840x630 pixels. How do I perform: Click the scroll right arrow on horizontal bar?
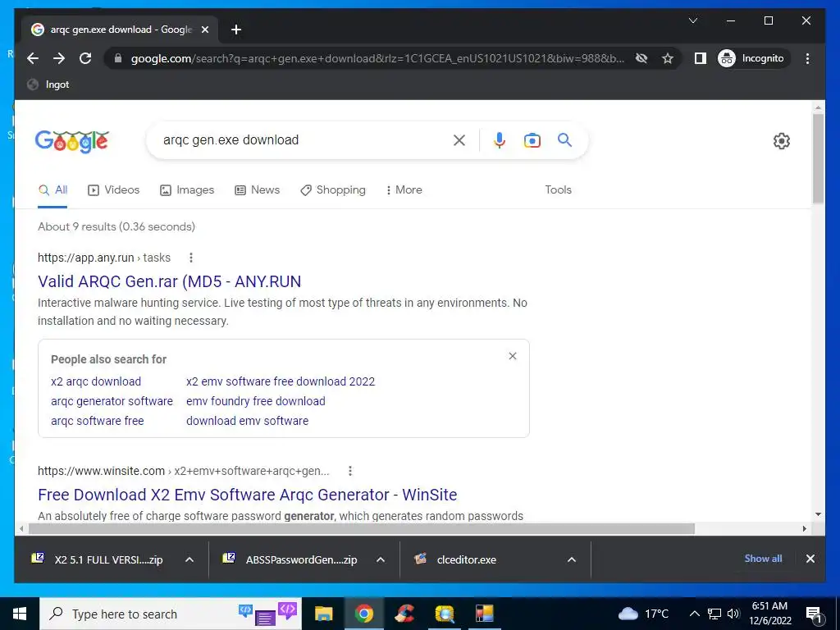[804, 529]
